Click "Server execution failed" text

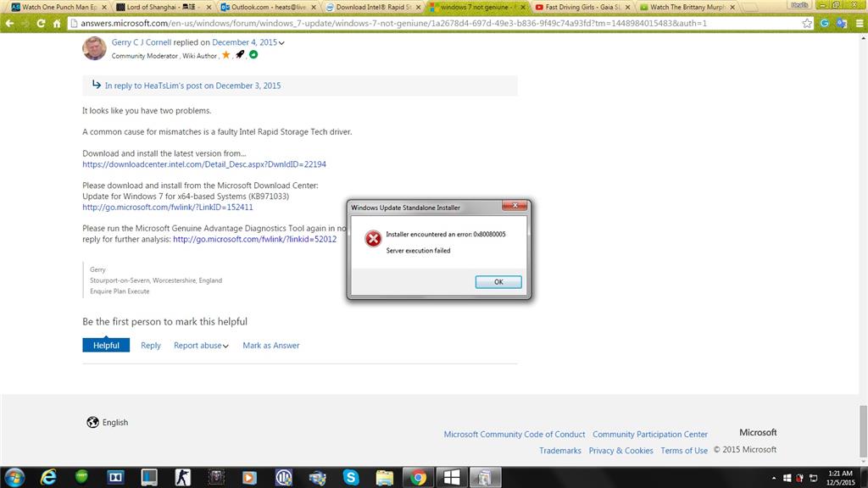point(418,251)
